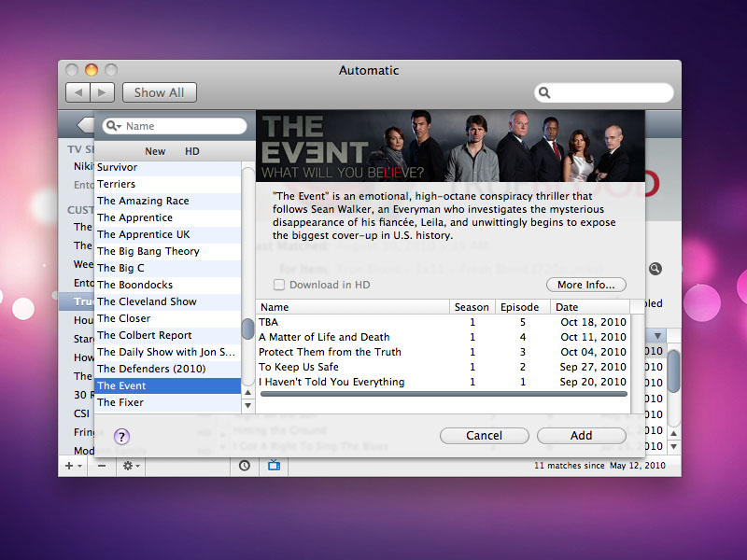Sort episodes by Season column header
Screen dimensions: 747x560
(472, 307)
